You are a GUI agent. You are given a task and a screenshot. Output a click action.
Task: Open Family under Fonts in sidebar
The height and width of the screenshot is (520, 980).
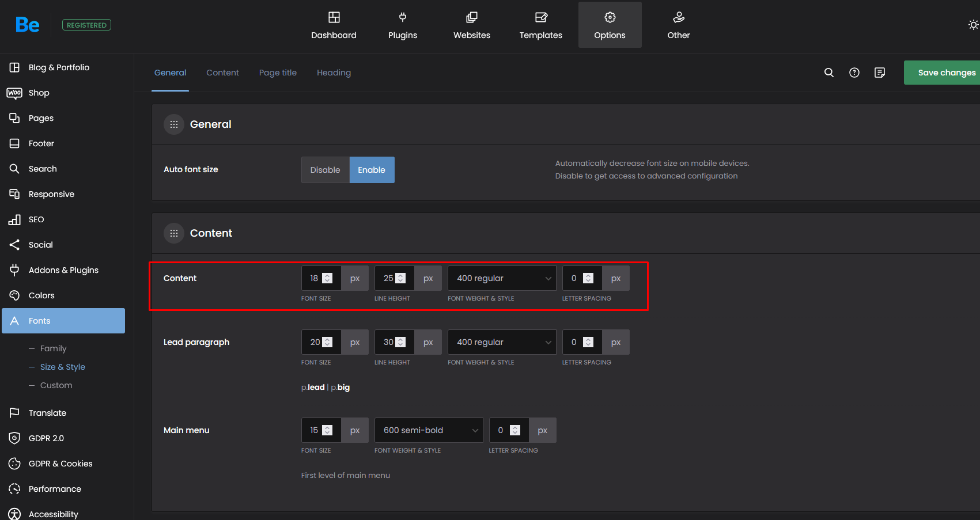coord(53,348)
